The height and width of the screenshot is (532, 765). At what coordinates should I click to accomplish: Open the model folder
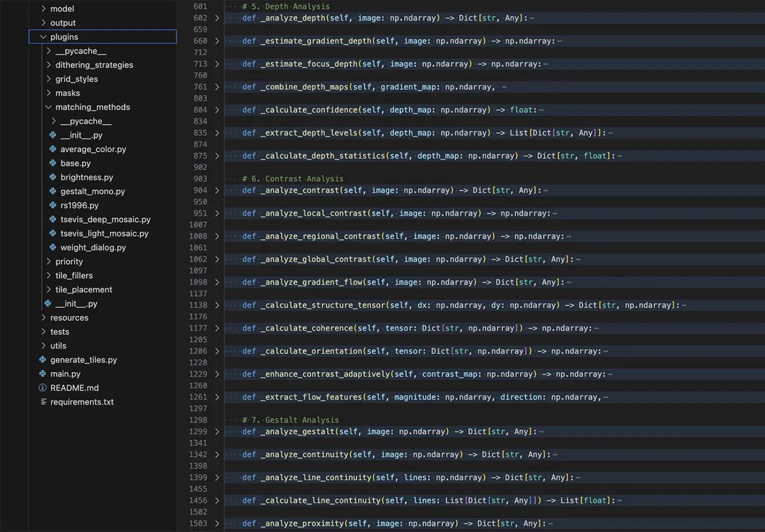click(62, 9)
